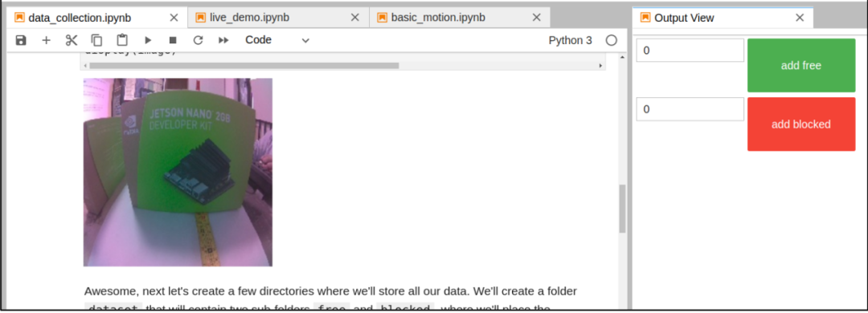Click the free count input field

click(690, 51)
